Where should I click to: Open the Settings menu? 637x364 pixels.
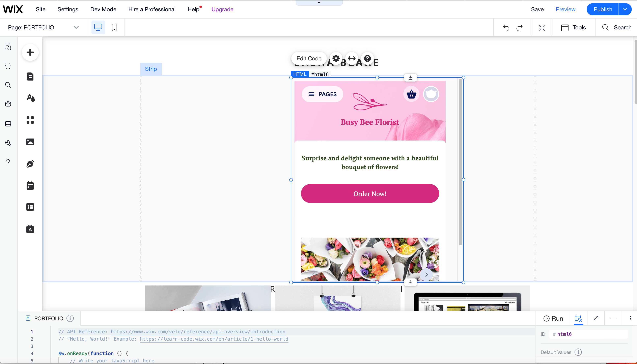[68, 9]
